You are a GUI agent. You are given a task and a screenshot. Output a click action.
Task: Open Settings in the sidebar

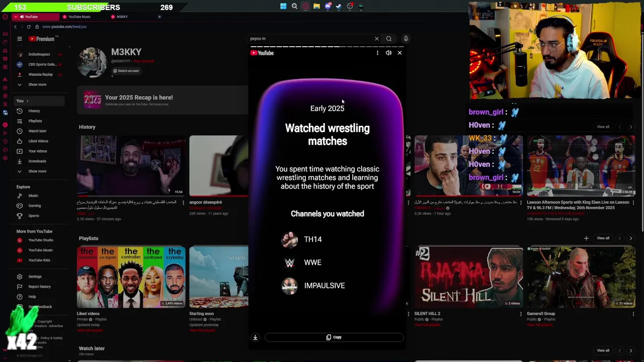click(x=35, y=277)
